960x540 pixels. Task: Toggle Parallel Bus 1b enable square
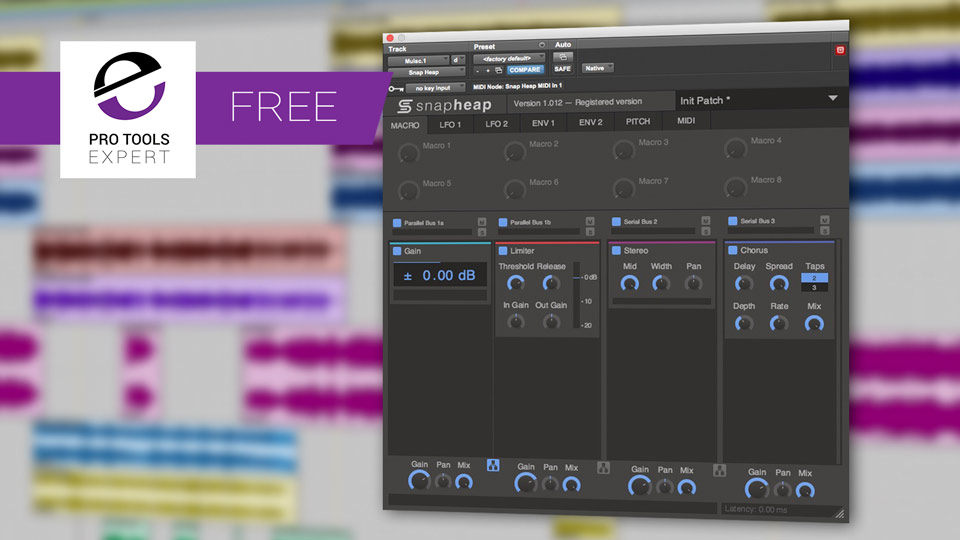coord(503,222)
